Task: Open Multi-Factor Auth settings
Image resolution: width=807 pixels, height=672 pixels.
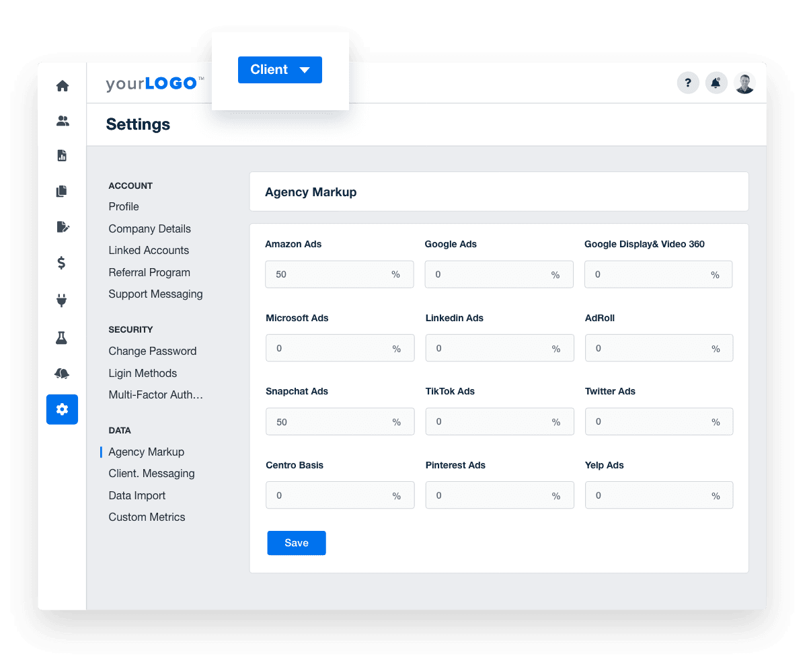Action: [x=155, y=394]
